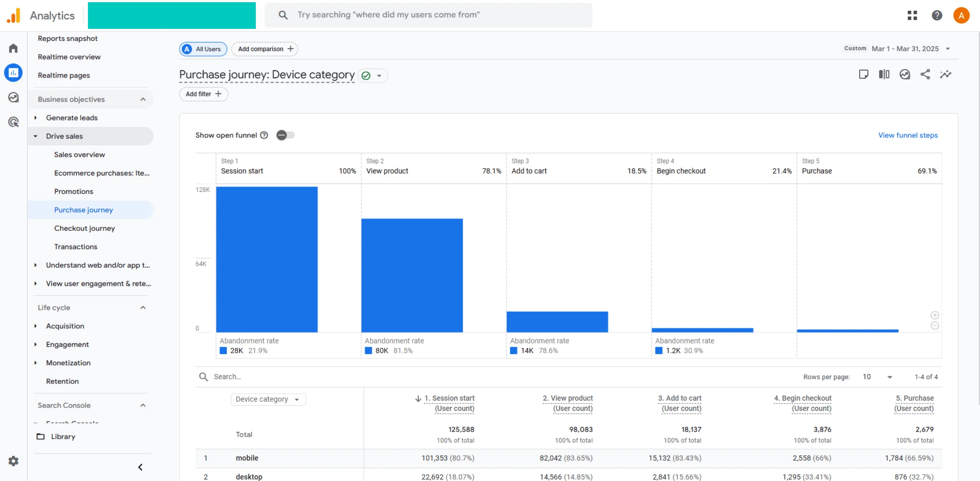Change the Rows per page dropdown

tap(877, 377)
